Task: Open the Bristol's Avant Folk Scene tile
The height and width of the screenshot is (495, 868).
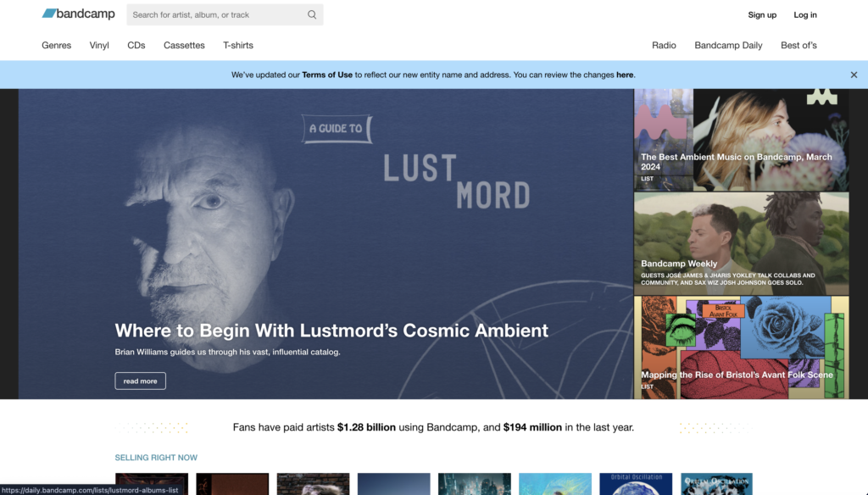Action: pyautogui.click(x=741, y=348)
